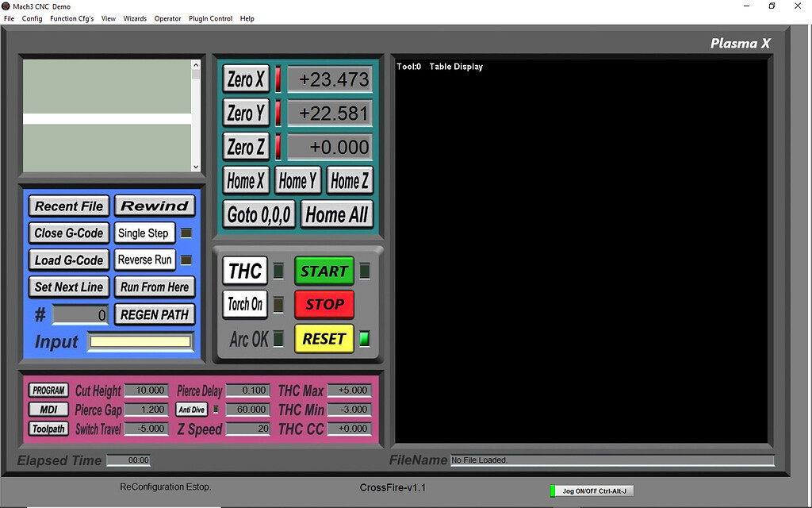Click the Load G-Code button

point(69,260)
